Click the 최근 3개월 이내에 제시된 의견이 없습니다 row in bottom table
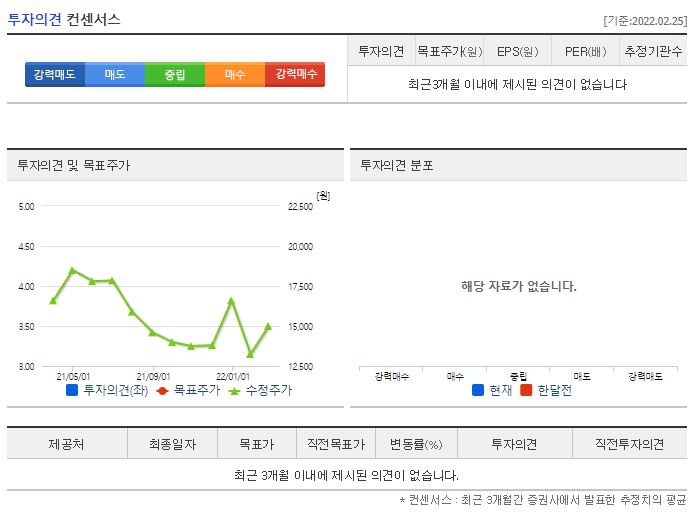This screenshot has width=698, height=517. pos(347,475)
